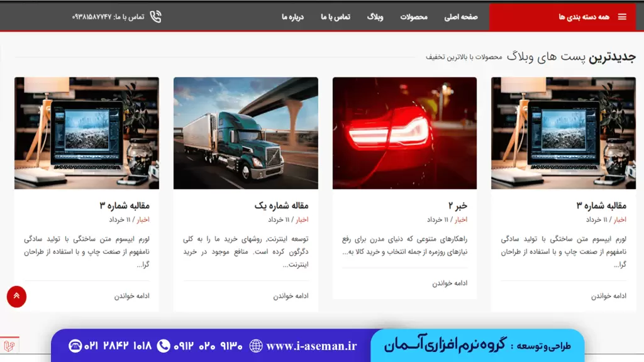Open محصولات in the navigation bar
Screen dimensions: 644x362
[x=414, y=17]
